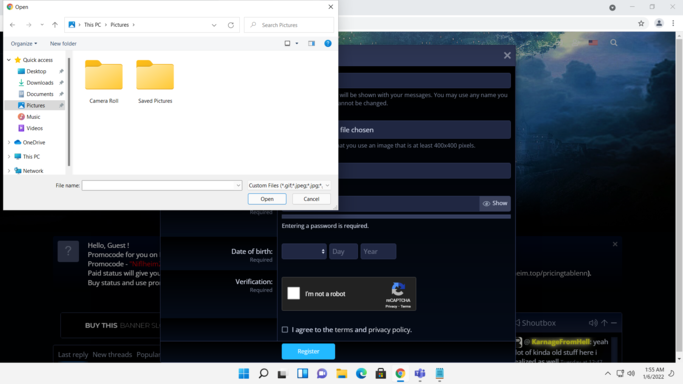Refresh the Pictures folder view
The height and width of the screenshot is (384, 683).
pos(231,25)
